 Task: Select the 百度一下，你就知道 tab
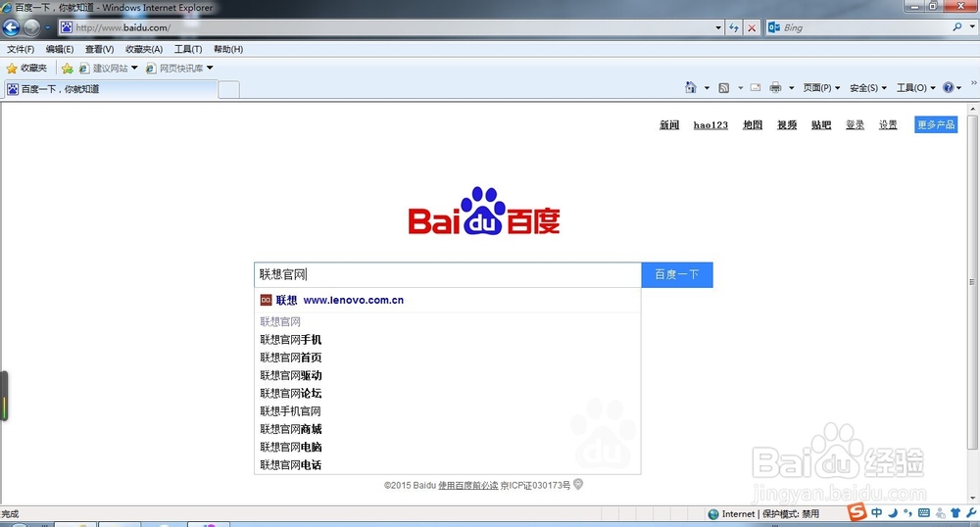click(112, 89)
